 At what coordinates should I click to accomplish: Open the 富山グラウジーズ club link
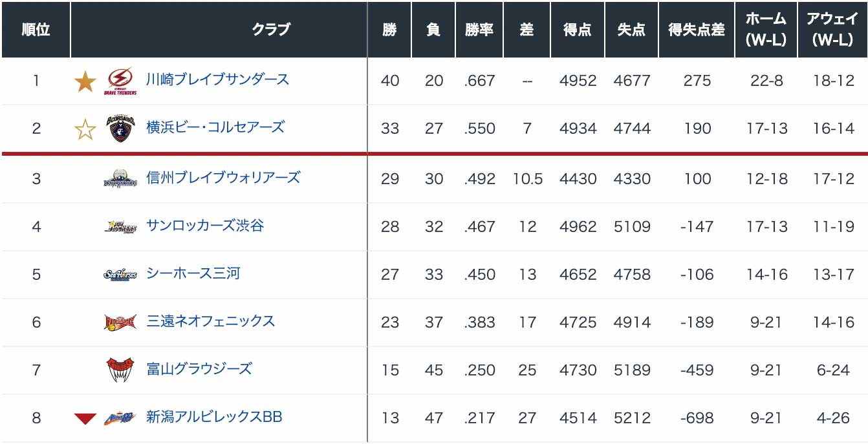(199, 369)
